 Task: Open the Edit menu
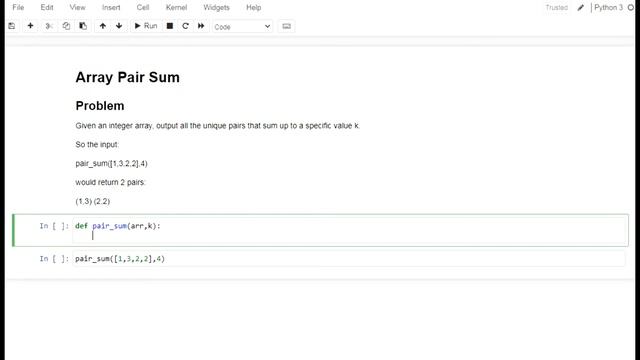[47, 7]
